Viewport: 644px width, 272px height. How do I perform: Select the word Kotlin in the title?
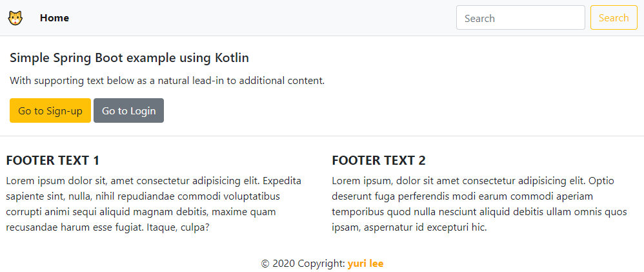232,58
